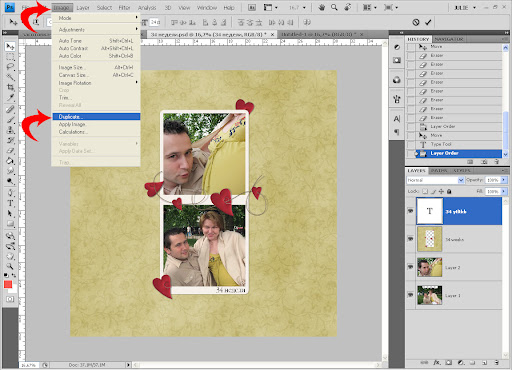Expand the Adjustments submenu

(x=96, y=30)
